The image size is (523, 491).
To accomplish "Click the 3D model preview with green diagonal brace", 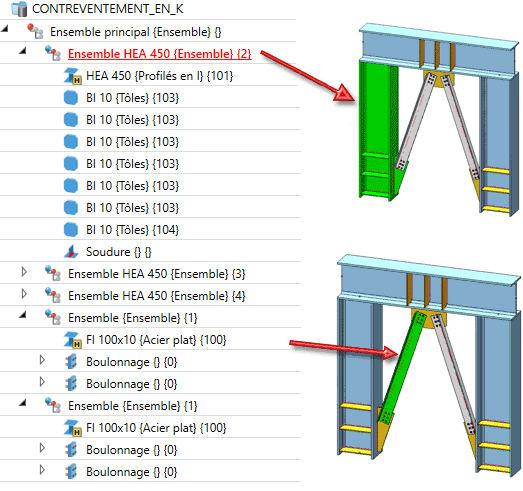I will pyautogui.click(x=428, y=365).
